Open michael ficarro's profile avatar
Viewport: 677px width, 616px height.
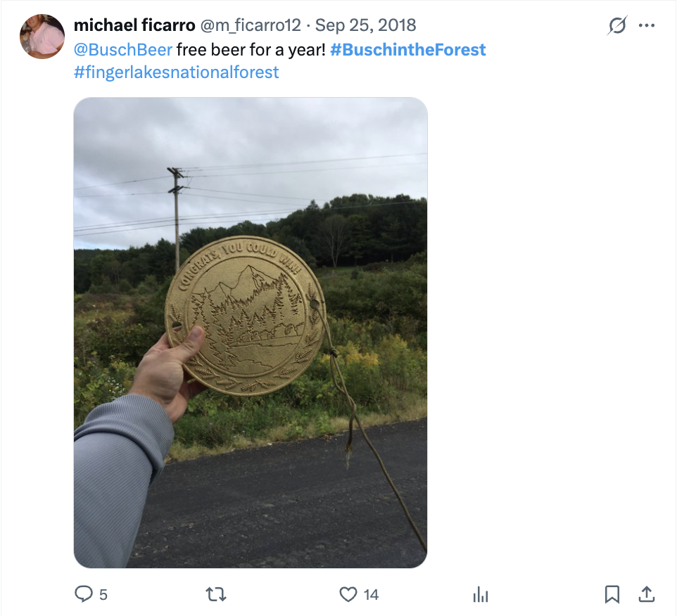[x=42, y=37]
